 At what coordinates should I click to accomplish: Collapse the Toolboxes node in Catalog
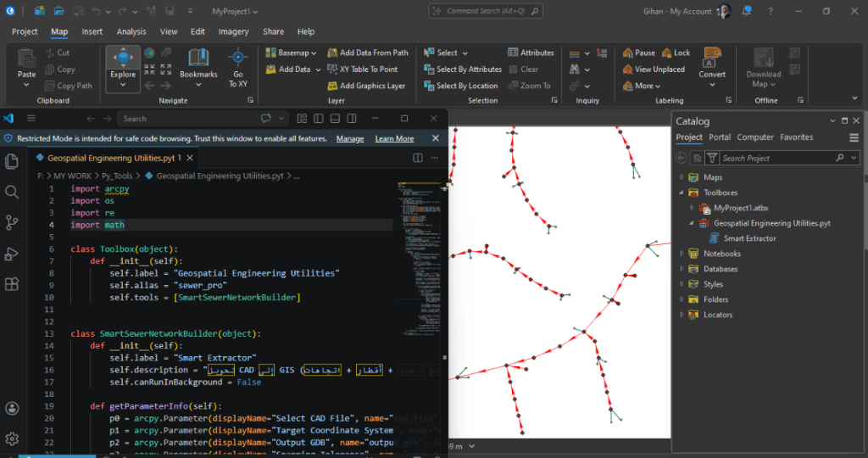[x=682, y=193]
